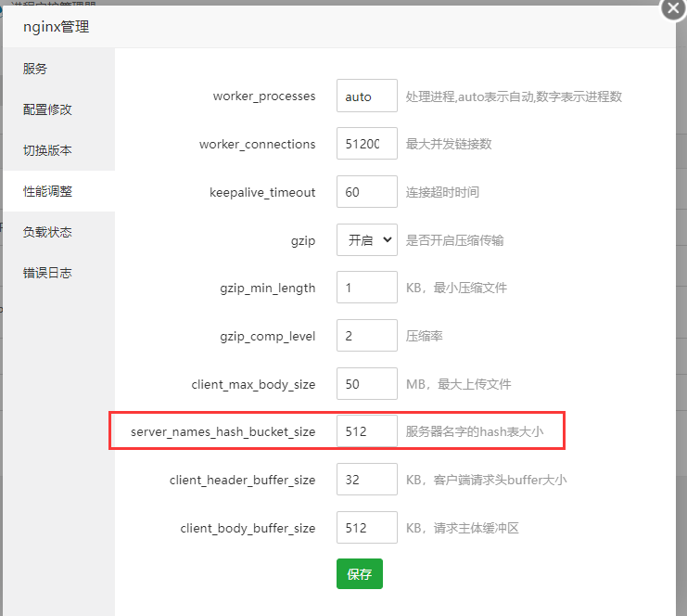Close the nginx管理 dialog
This screenshot has height=616, width=687.
673,8
